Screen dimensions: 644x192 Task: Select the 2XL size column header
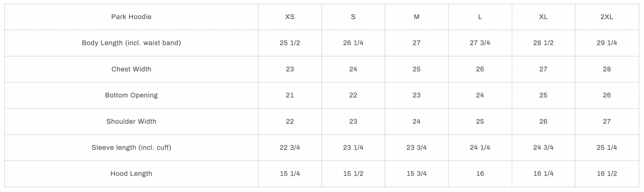click(x=607, y=17)
